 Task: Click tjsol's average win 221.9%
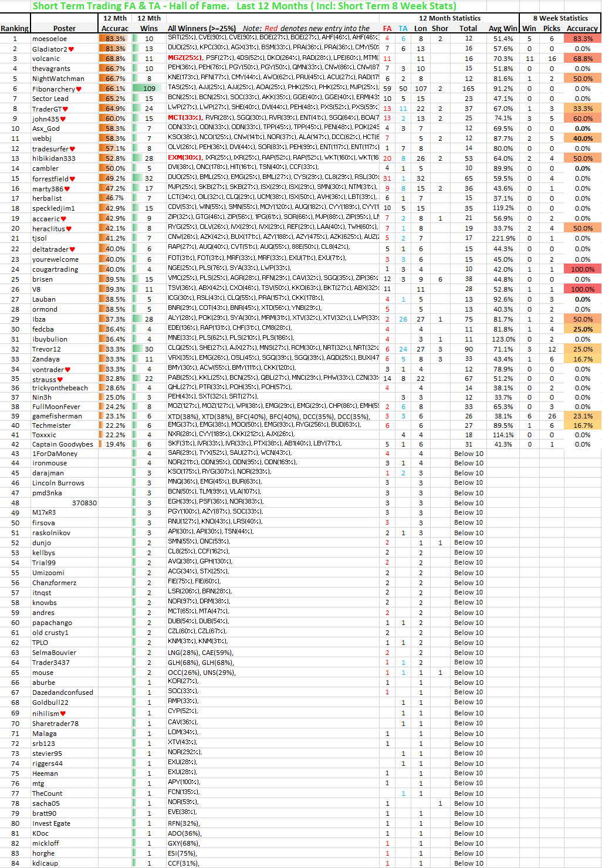coord(503,238)
